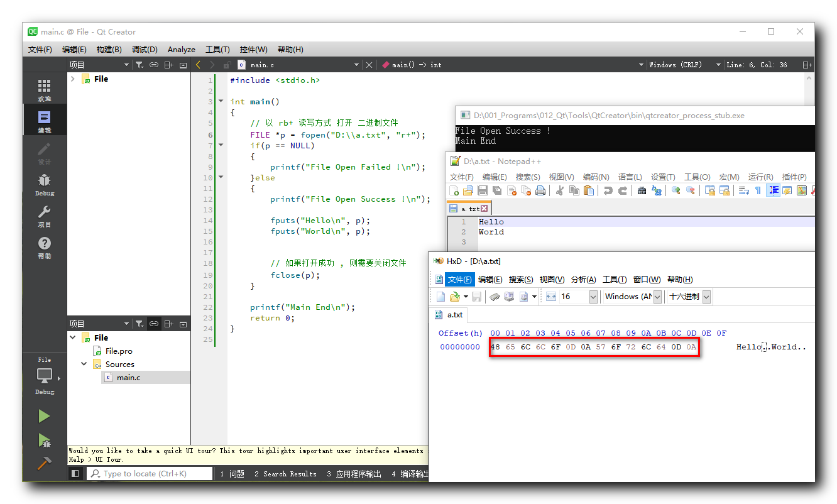Click Line: 6, Col: 36 indicator
837x504 pixels.
757,65
